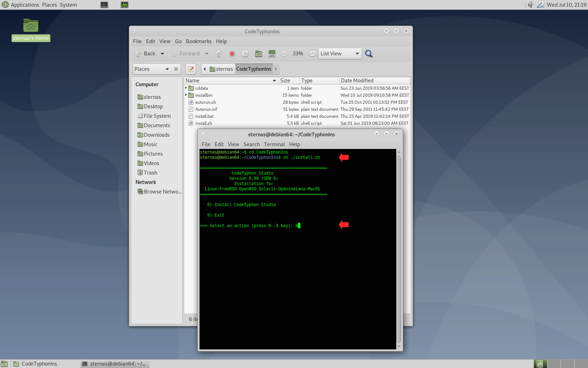Click the Computer icon in toolbar
The width and height of the screenshot is (588, 368).
point(272,54)
